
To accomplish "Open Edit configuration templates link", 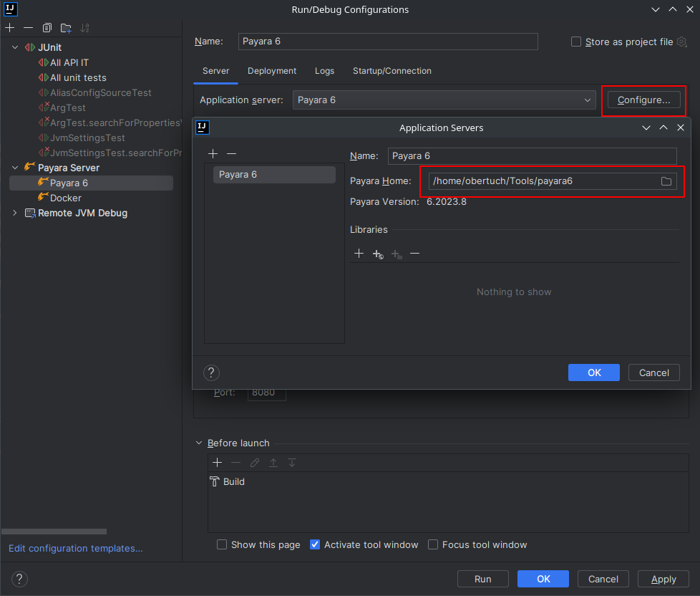I will tap(74, 548).
